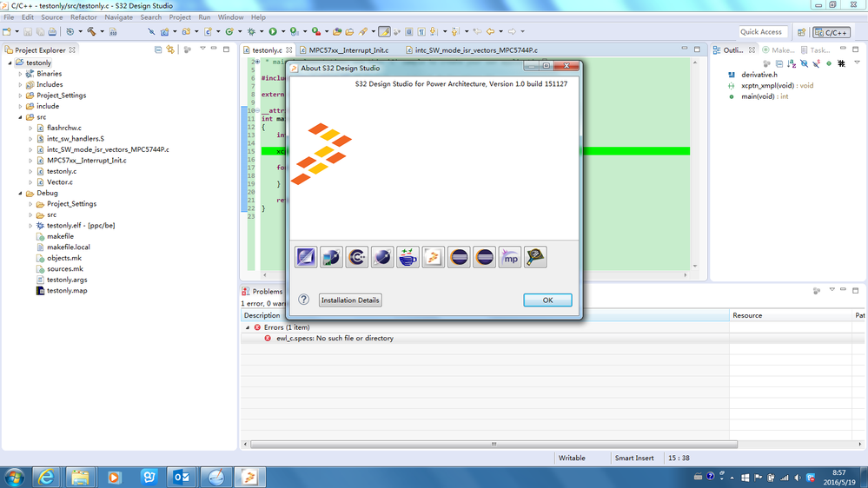Open the Project Explorer View Menu
Image resolution: width=868 pixels, height=488 pixels.
click(202, 49)
